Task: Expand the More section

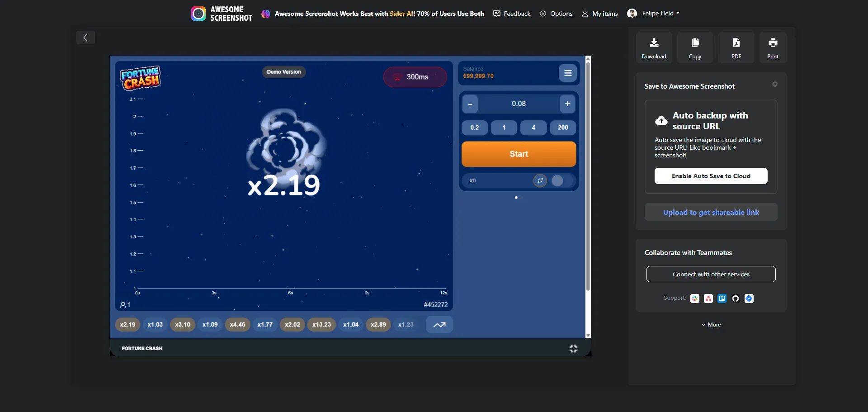Action: [711, 325]
